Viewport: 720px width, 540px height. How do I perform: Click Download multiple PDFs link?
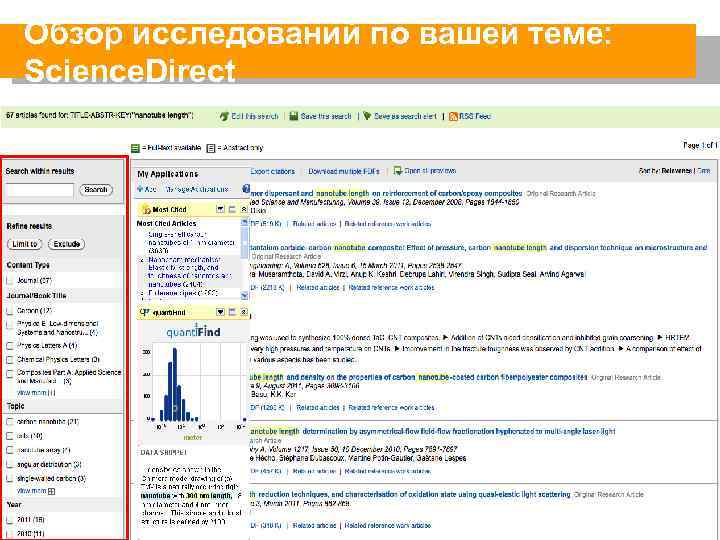point(344,171)
